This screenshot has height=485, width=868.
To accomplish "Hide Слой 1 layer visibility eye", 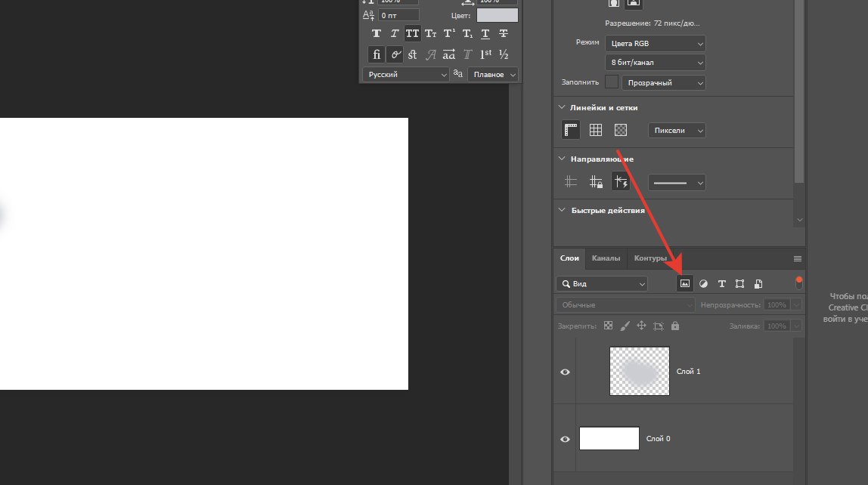I will pos(566,372).
